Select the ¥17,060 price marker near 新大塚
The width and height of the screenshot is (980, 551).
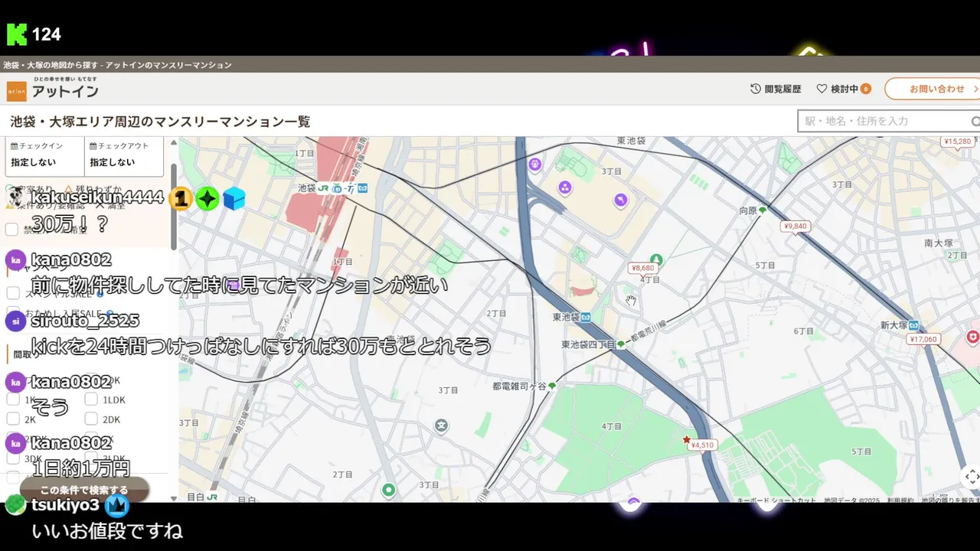pyautogui.click(x=923, y=339)
